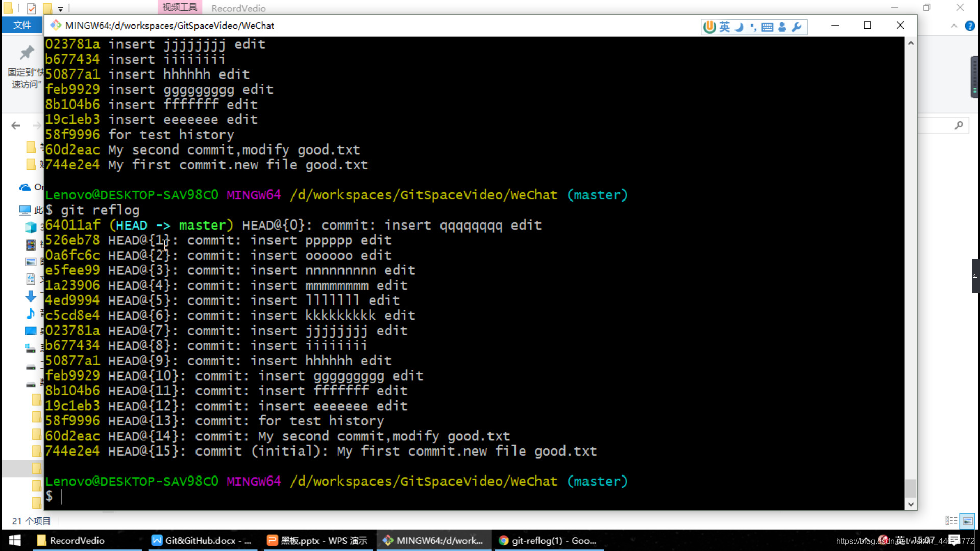The width and height of the screenshot is (980, 551).
Task: Switch to Git&GitHub.docx taskbar item
Action: pos(203,540)
